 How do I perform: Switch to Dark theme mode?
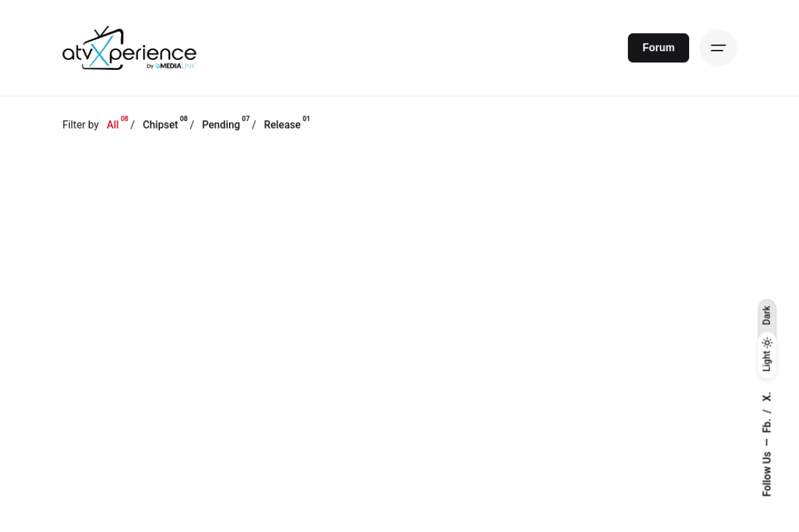767,315
